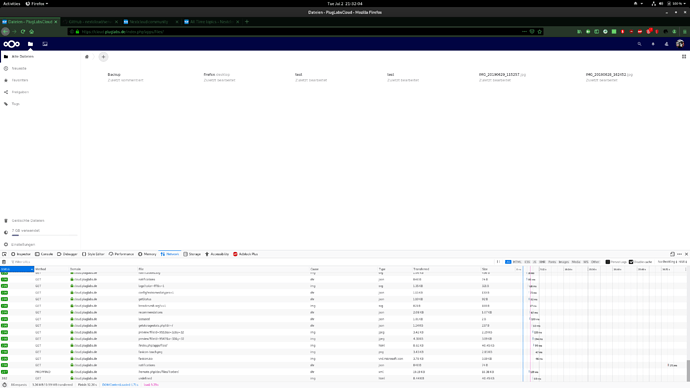The width and height of the screenshot is (690, 388).
Task: Bookmark this page with the star icon
Action: [540, 32]
